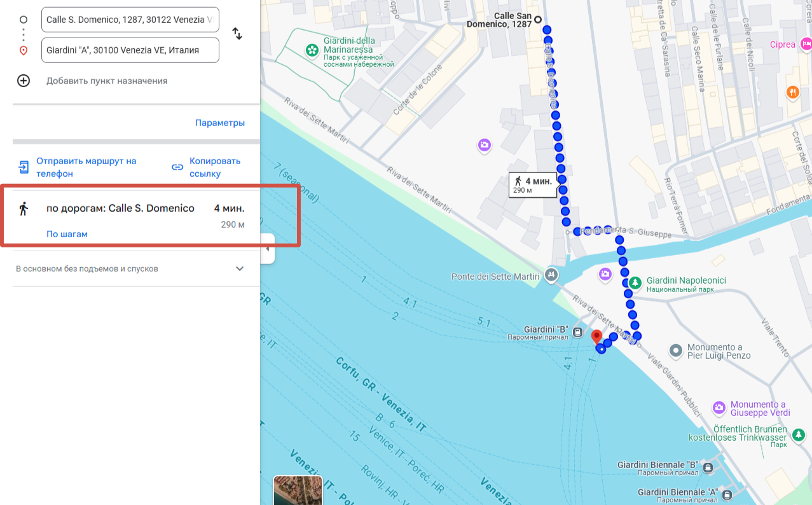Image resolution: width=812 pixels, height=505 pixels.
Task: Click Ponte dei Sette Martiri landmark icon
Action: point(551,276)
